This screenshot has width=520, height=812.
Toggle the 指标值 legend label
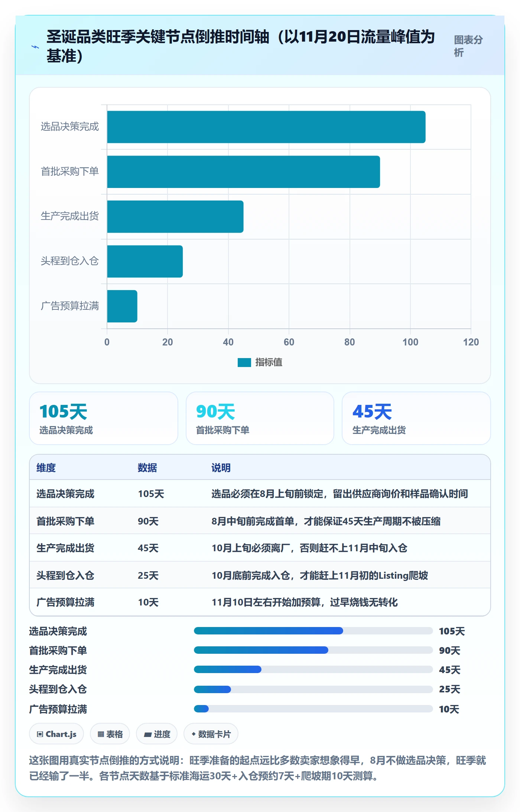click(x=269, y=362)
